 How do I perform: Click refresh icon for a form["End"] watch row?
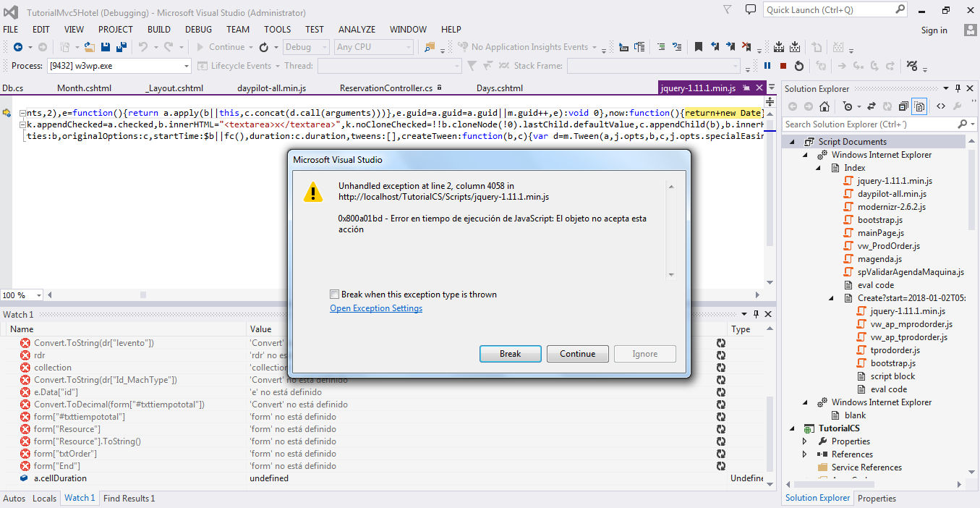721,466
